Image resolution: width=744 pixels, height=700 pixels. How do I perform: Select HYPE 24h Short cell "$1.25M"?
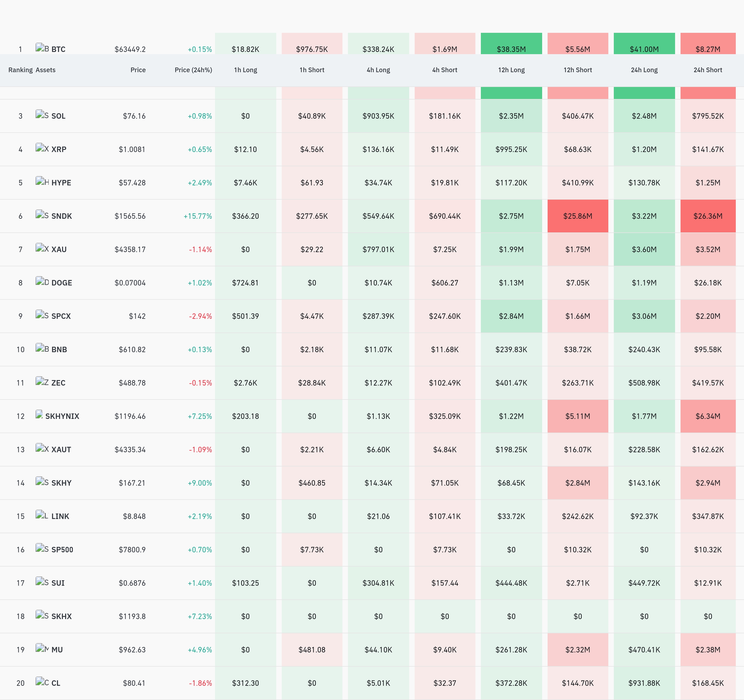coord(708,183)
